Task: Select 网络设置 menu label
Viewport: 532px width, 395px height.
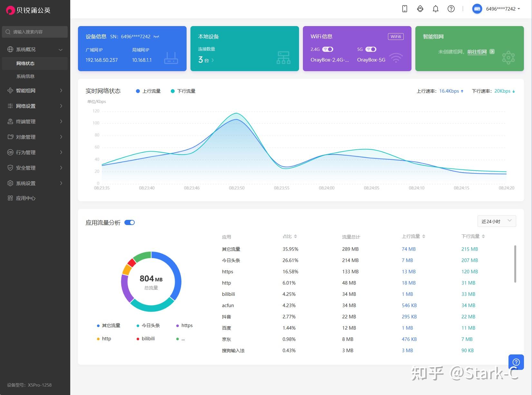Action: pyautogui.click(x=26, y=106)
